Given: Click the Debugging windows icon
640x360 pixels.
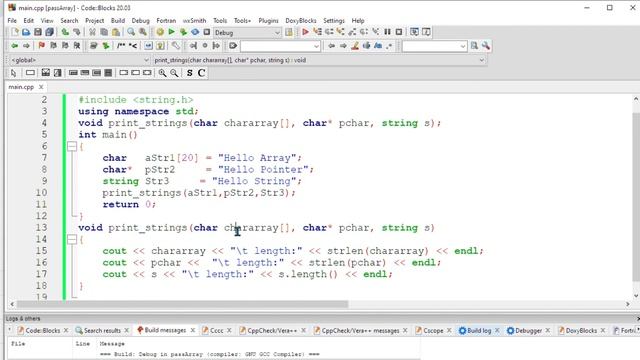Looking at the screenshot, I should pos(414,32).
